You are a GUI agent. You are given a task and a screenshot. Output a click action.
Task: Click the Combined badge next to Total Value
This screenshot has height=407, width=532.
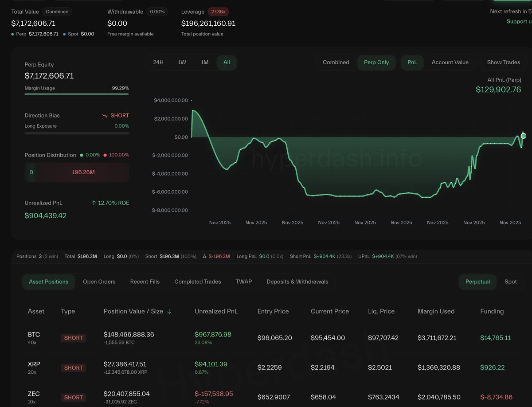57,12
